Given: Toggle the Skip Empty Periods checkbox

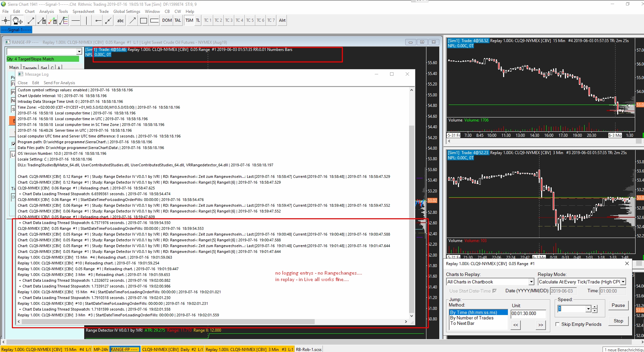Looking at the screenshot, I should [x=557, y=324].
